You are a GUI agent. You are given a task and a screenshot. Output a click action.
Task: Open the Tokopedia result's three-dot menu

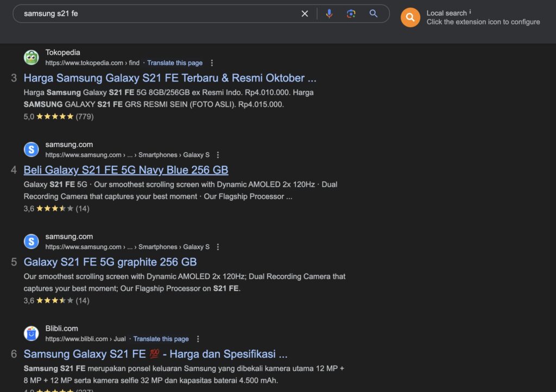pyautogui.click(x=212, y=63)
